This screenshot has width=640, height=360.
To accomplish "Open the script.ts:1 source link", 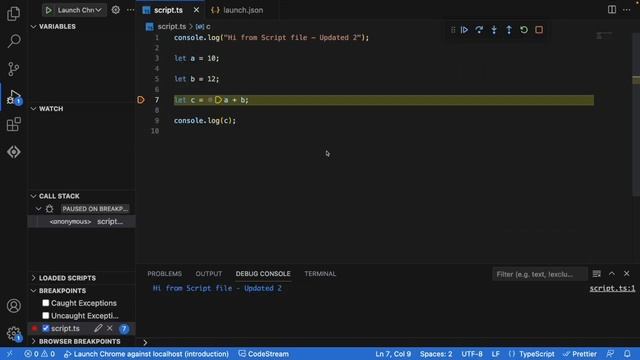I will coord(612,289).
